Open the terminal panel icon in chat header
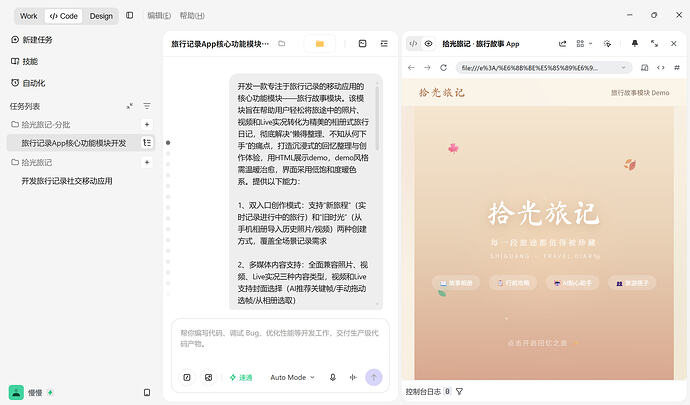Image resolution: width=690 pixels, height=405 pixels. tap(363, 44)
